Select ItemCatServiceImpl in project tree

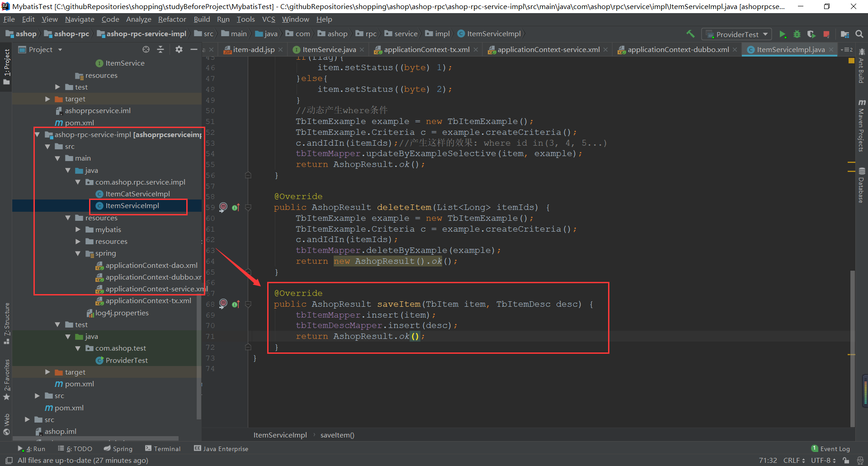137,194
